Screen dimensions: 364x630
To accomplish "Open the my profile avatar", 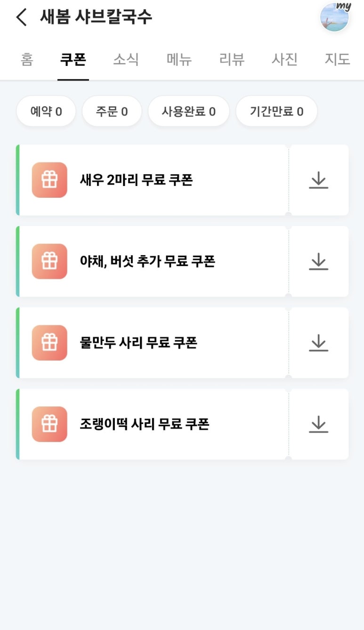I will pyautogui.click(x=334, y=17).
